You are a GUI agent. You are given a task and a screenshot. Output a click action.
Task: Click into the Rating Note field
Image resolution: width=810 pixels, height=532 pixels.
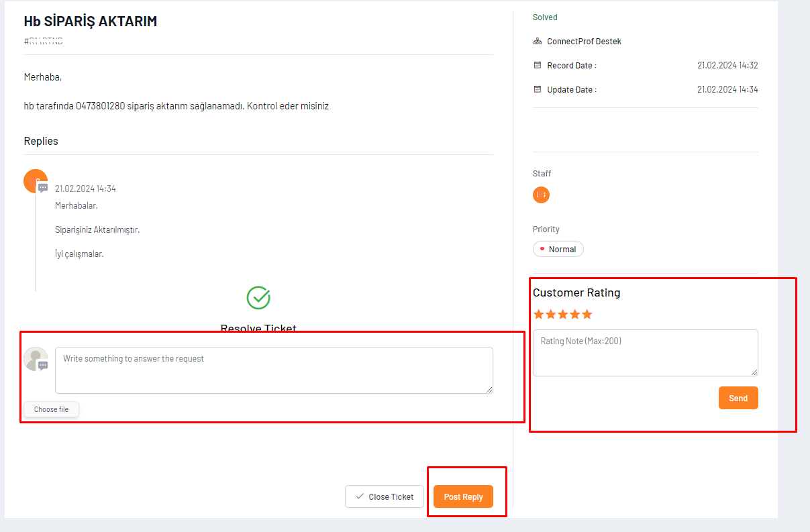645,353
